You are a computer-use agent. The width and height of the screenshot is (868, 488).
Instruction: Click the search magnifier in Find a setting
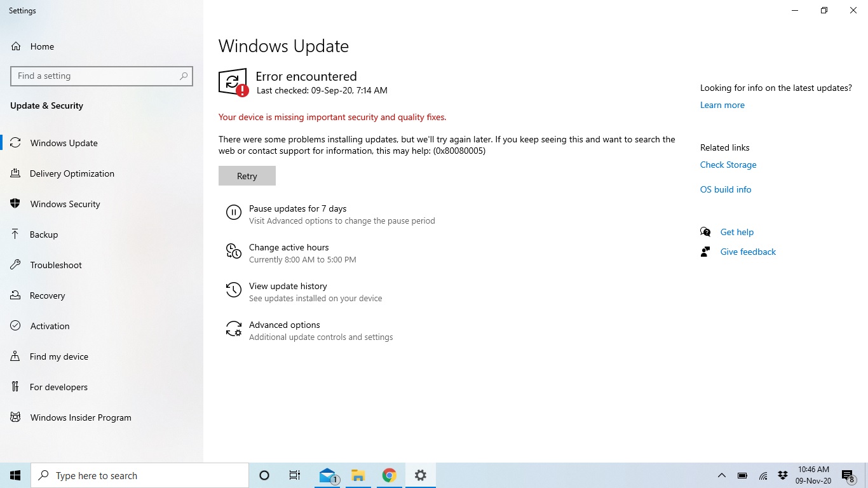(x=184, y=76)
